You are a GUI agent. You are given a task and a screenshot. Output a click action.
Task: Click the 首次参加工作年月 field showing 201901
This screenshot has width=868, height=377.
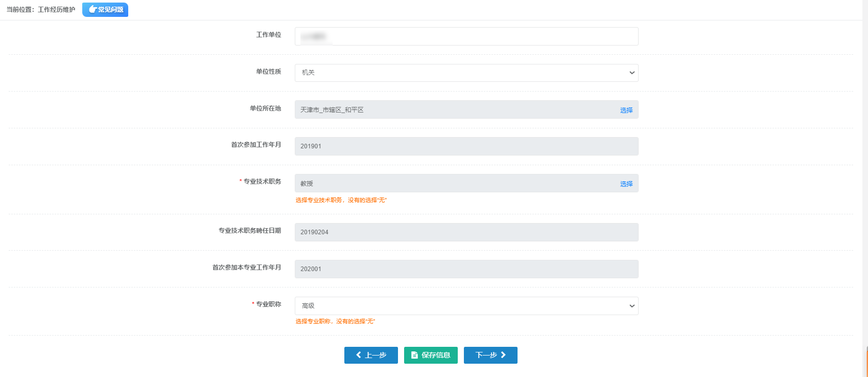coord(466,146)
